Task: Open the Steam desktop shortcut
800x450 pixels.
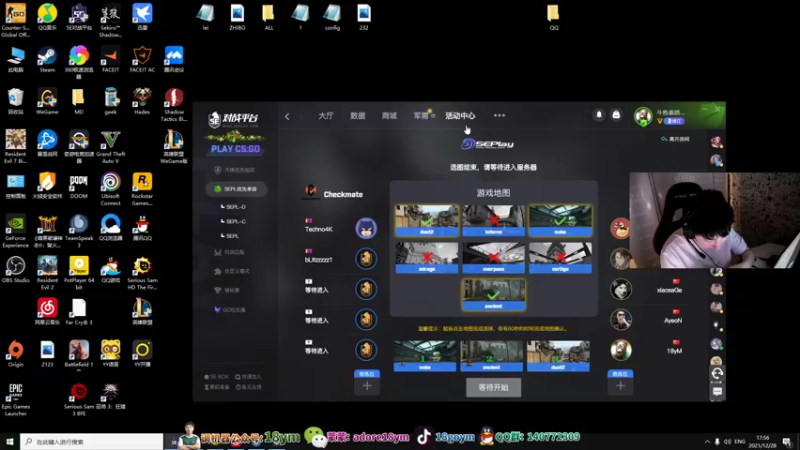Action: (47, 59)
